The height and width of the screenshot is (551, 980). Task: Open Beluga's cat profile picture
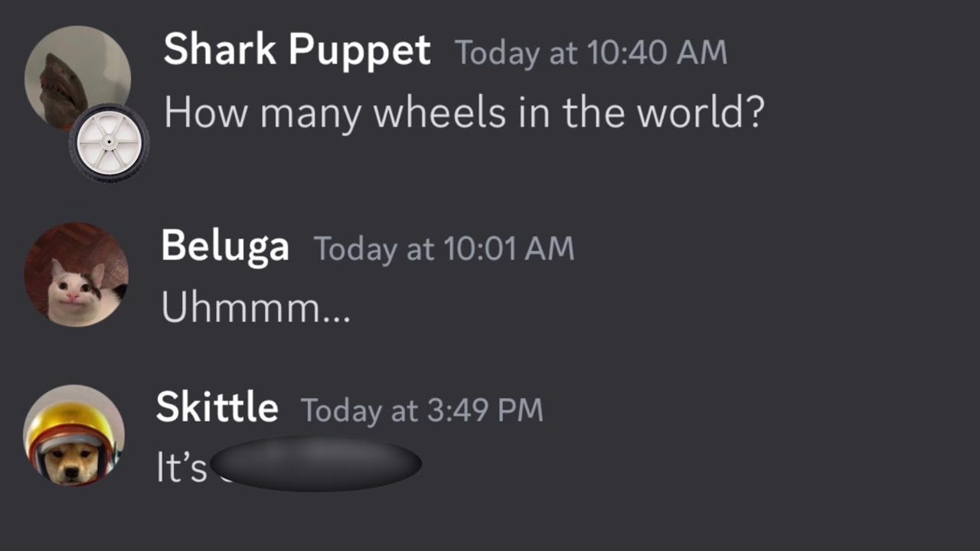click(76, 275)
